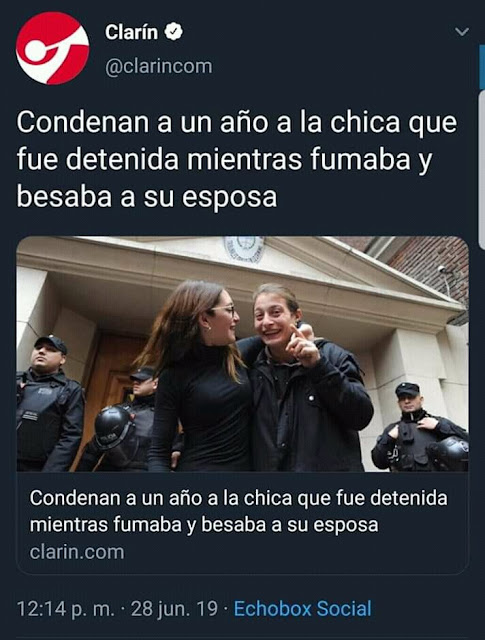Click the blue scroll indicator segment
Image resolution: width=485 pixels, height=640 pixels.
click(482, 67)
